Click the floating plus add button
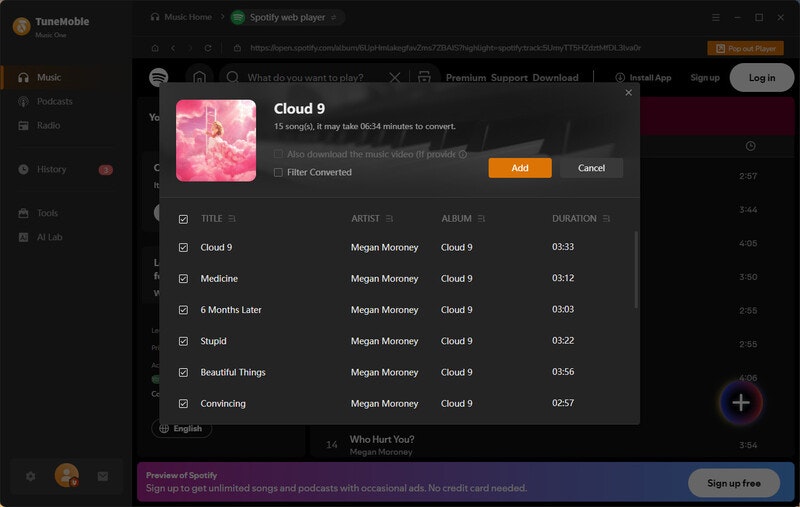This screenshot has height=507, width=800. [x=741, y=402]
